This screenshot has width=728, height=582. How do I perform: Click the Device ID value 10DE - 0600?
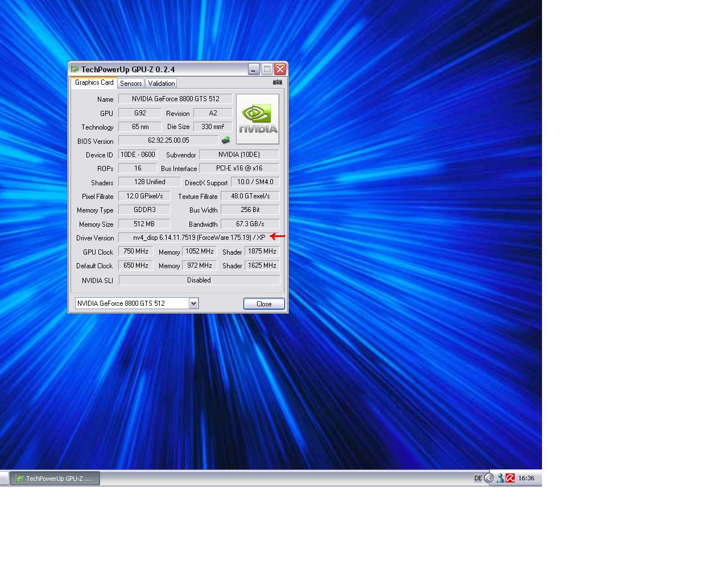click(138, 155)
